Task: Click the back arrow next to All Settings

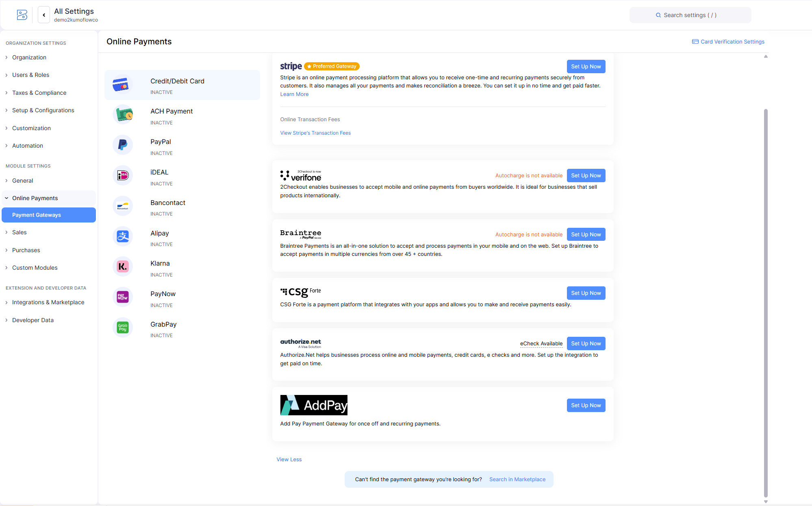Action: tap(44, 15)
